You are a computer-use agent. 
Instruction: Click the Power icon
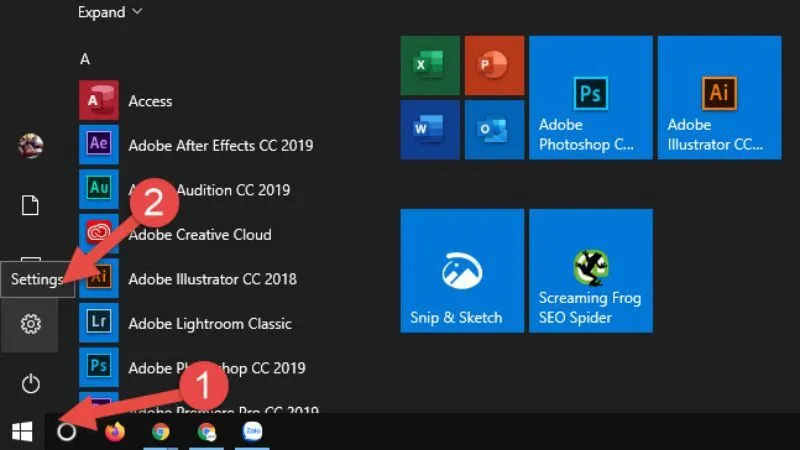[31, 384]
